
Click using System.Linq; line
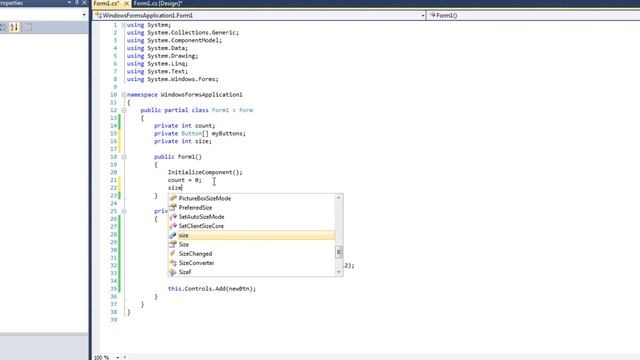pos(157,64)
